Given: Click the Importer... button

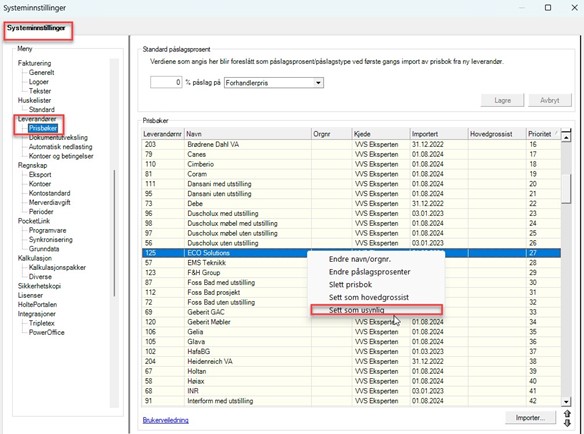Looking at the screenshot, I should pos(530,418).
